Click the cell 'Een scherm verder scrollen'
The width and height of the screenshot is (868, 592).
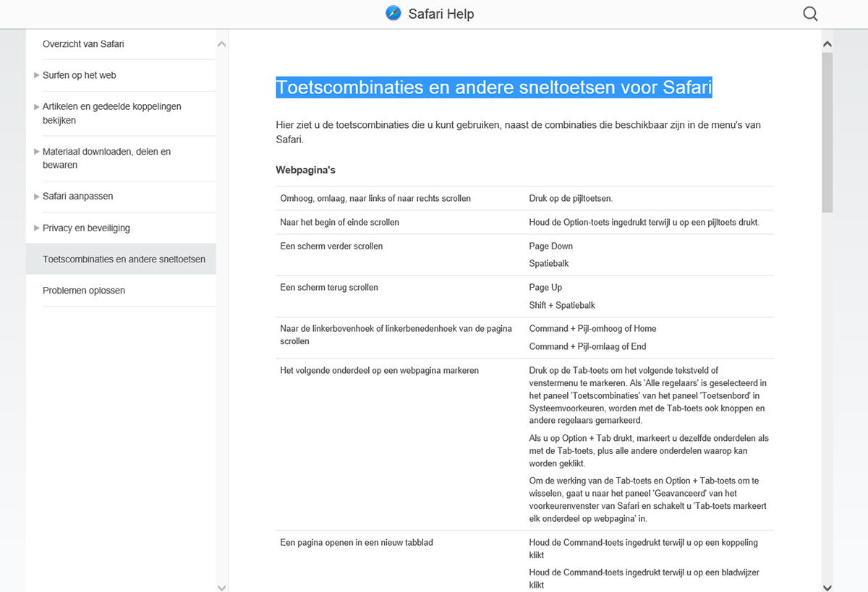click(331, 246)
